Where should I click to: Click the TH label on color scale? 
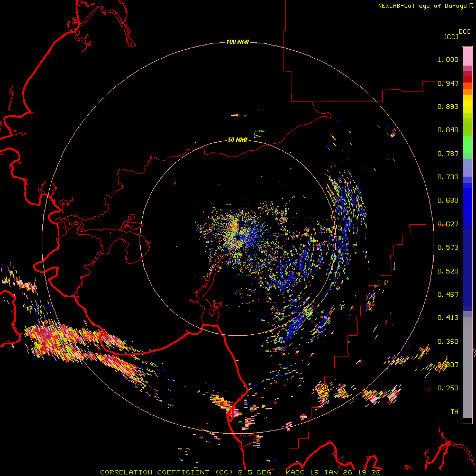tap(454, 412)
